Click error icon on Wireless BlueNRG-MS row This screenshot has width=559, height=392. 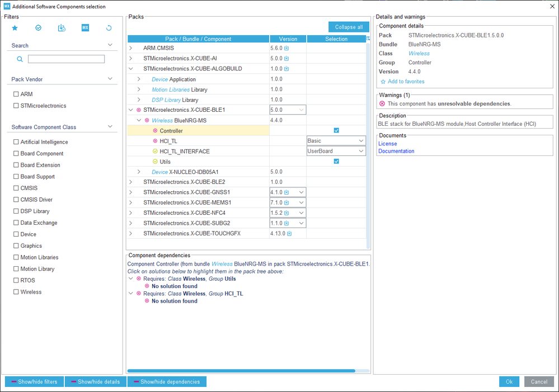pos(147,120)
